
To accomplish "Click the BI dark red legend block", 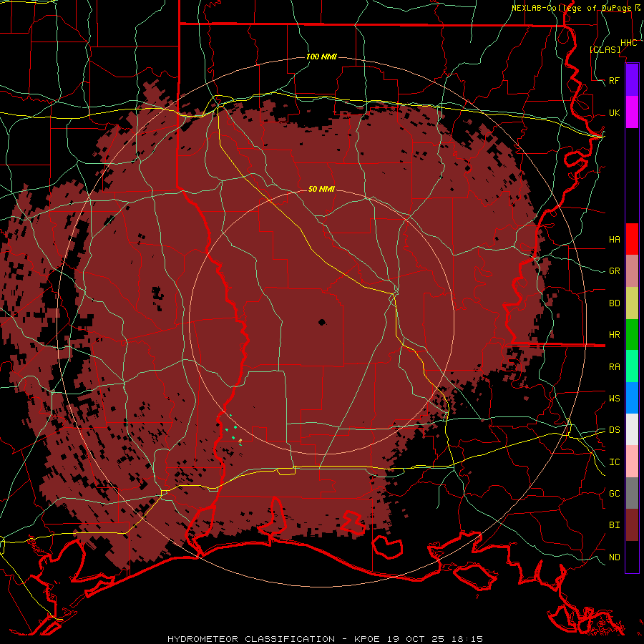I will point(632,525).
